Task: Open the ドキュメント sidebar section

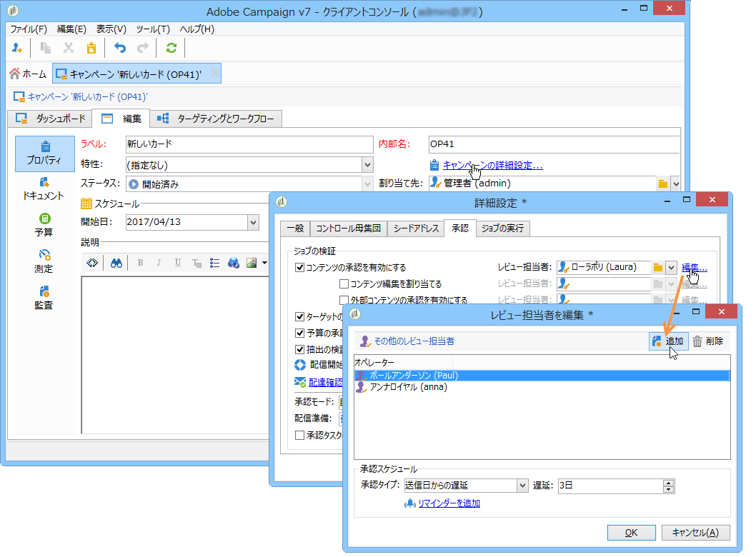Action: pos(44,189)
